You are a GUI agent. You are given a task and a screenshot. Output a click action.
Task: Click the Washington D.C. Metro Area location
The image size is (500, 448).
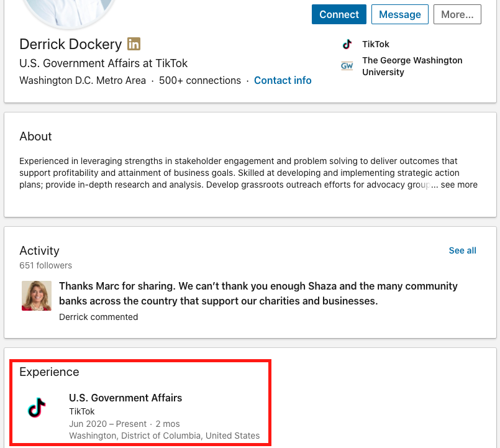[83, 80]
